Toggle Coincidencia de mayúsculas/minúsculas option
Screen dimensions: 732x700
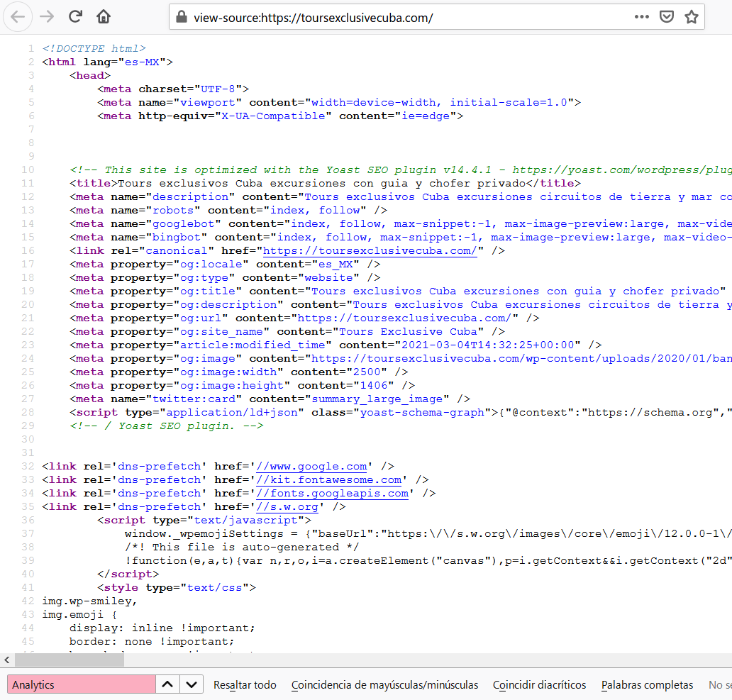(384, 684)
